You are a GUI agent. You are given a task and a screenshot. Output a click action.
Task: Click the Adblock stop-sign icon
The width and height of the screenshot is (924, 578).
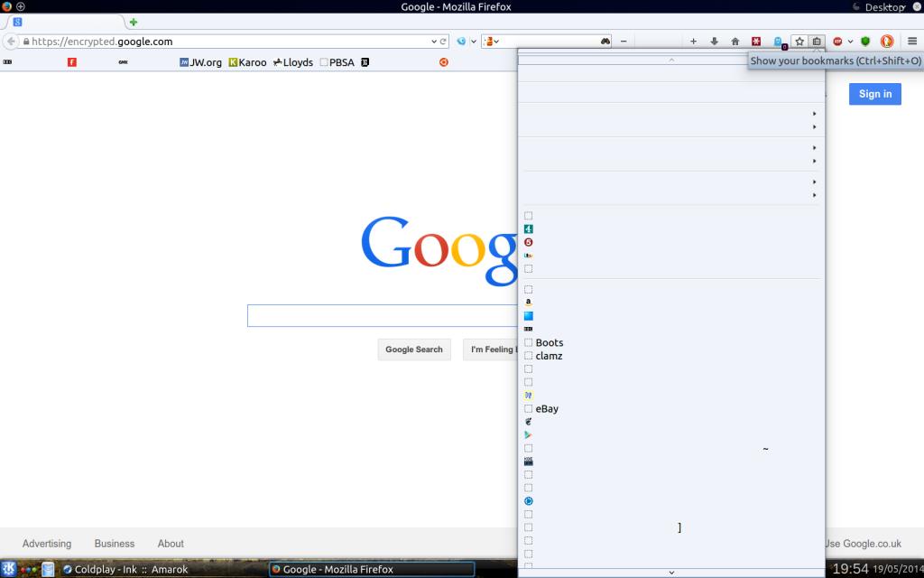pos(838,42)
